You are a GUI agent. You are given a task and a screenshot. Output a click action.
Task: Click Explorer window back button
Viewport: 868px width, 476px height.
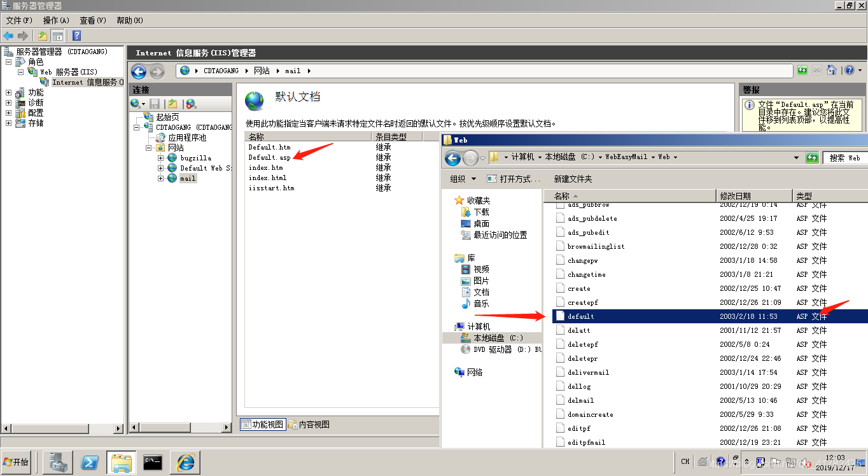tap(452, 158)
